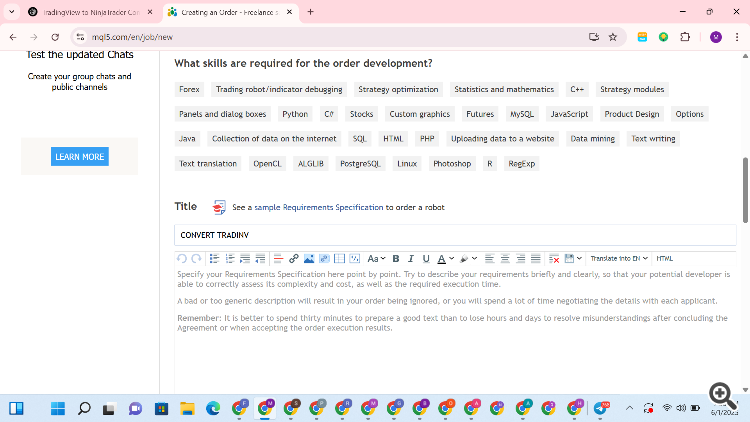This screenshot has height=422, width=750.
Task: Open the Translate into EN dropdown
Action: point(618,258)
